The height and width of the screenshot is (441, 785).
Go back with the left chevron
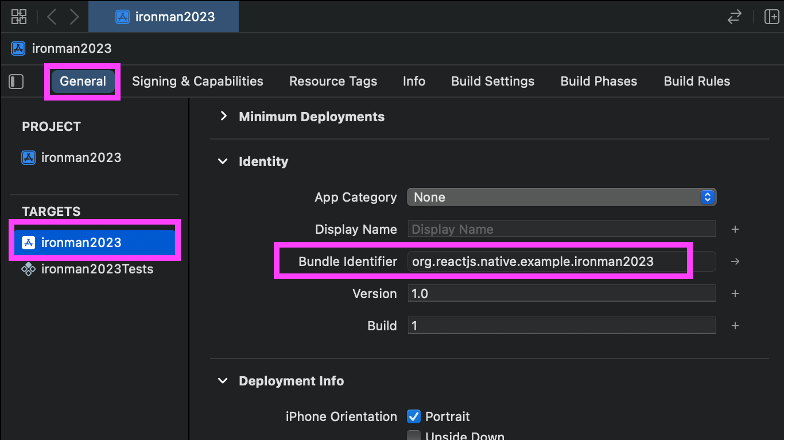point(51,17)
